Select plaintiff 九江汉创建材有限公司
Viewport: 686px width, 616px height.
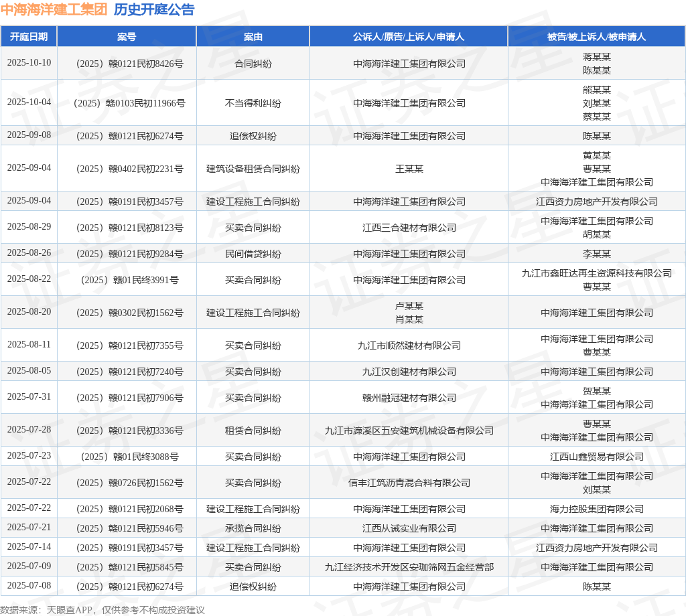[x=409, y=372]
